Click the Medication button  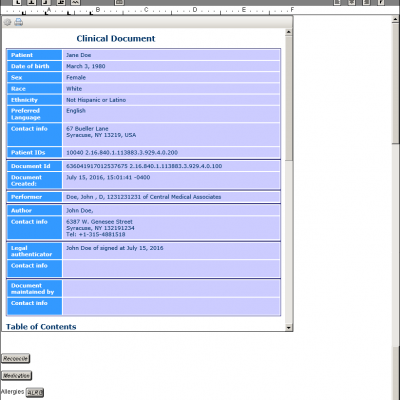click(x=16, y=376)
